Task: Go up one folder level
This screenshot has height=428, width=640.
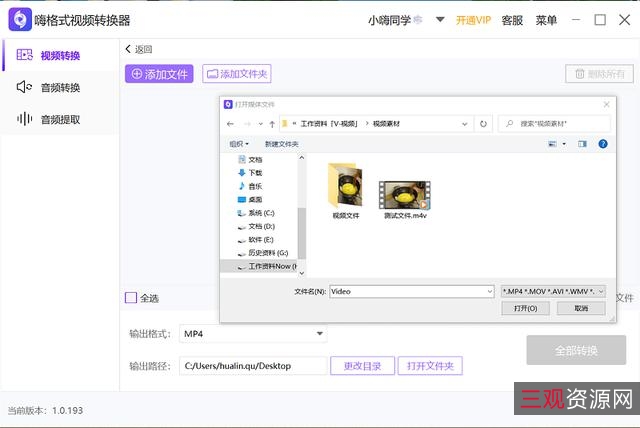Action: pyautogui.click(x=272, y=124)
